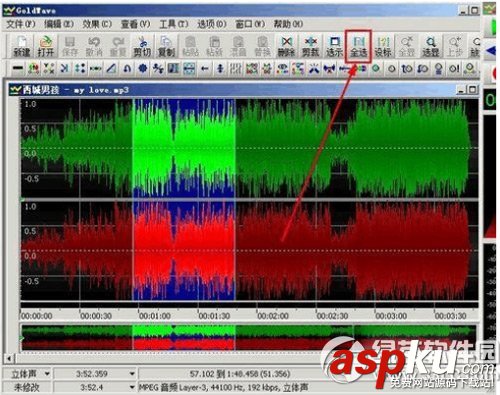Click the 未修改 status bar field
The width and height of the screenshot is (500, 395).
coord(27,387)
